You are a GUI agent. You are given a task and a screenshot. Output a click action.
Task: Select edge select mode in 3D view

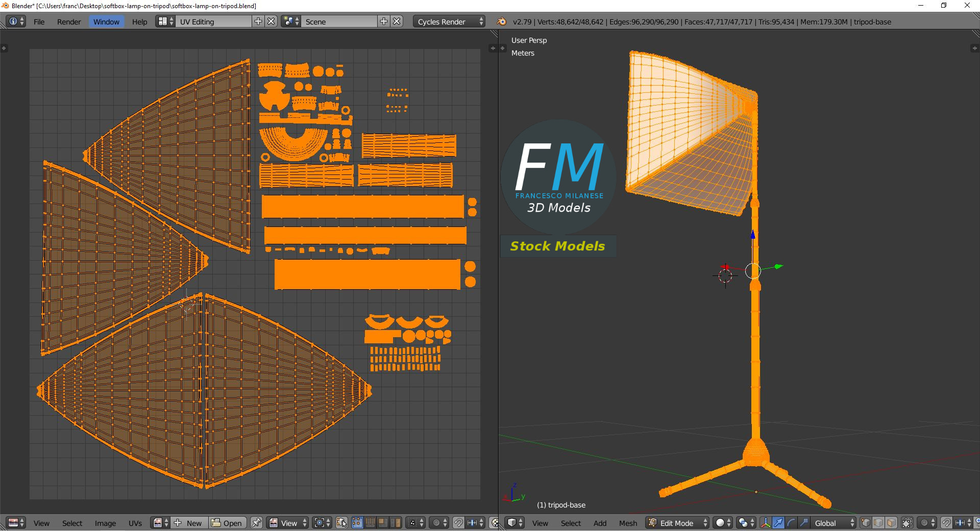[878, 523]
